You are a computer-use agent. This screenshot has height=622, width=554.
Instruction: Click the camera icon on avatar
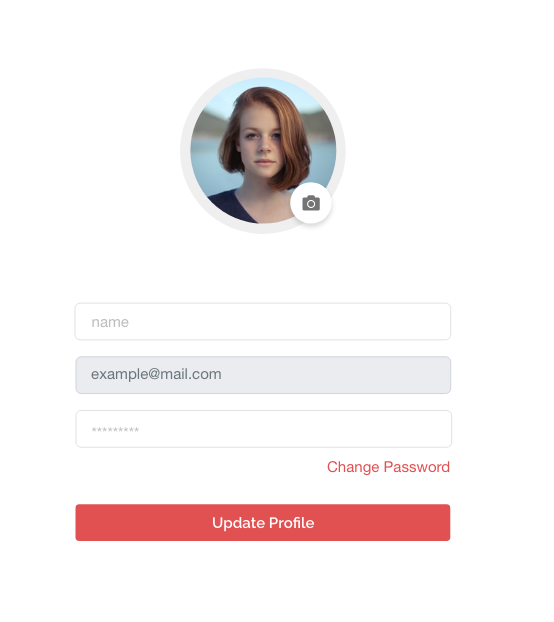tap(311, 203)
